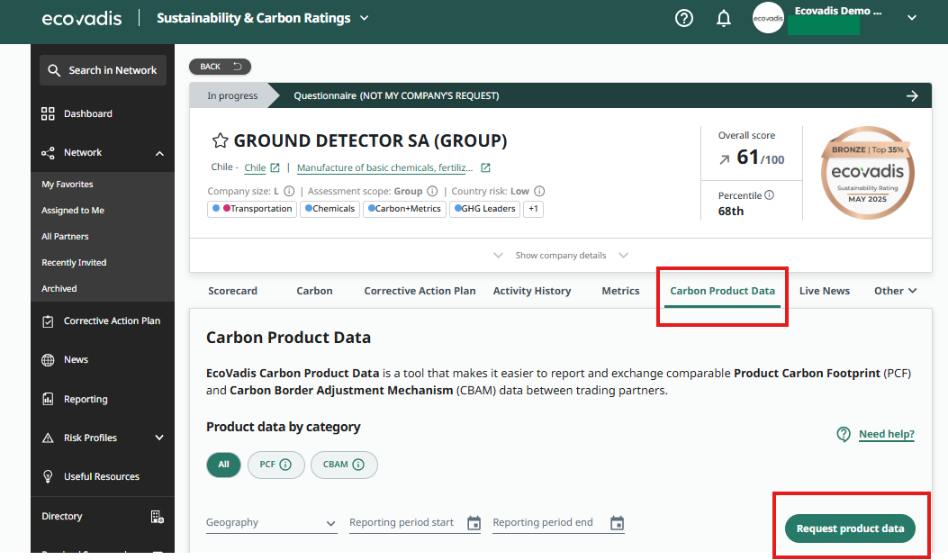Click the Reporting chart icon

(x=48, y=399)
